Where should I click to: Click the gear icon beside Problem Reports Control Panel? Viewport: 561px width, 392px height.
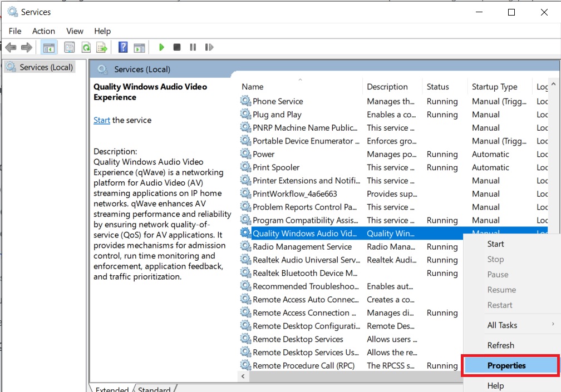(245, 207)
